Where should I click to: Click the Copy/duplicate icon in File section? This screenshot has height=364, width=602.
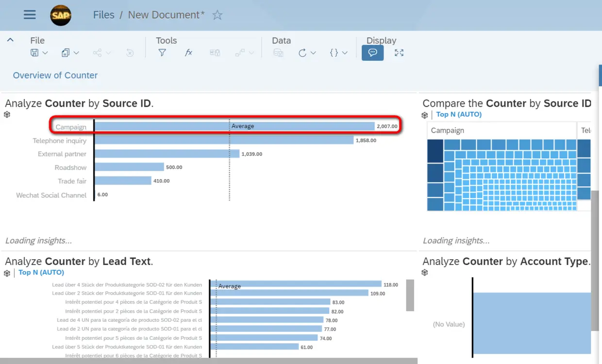coord(66,53)
